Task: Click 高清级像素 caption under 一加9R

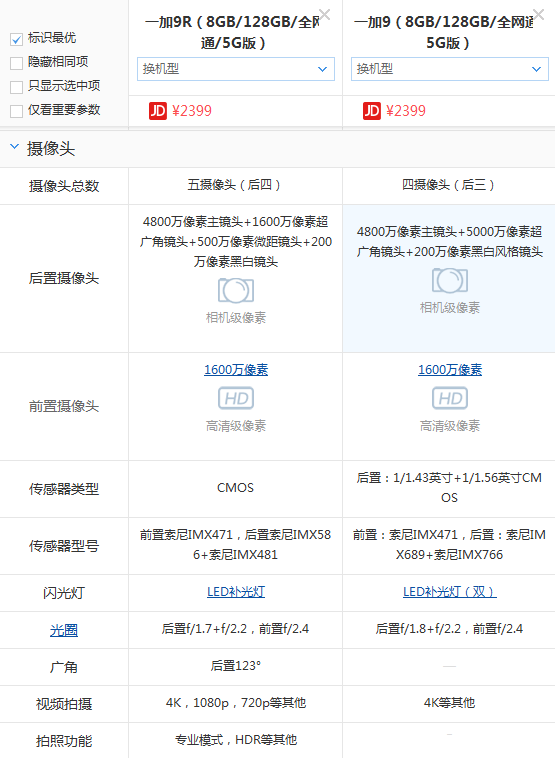Action: click(x=236, y=426)
